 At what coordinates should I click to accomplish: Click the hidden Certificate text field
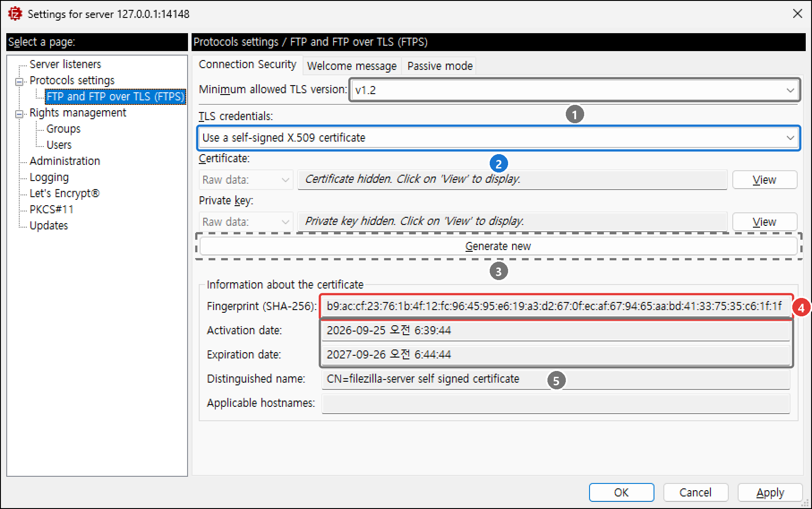pos(513,179)
